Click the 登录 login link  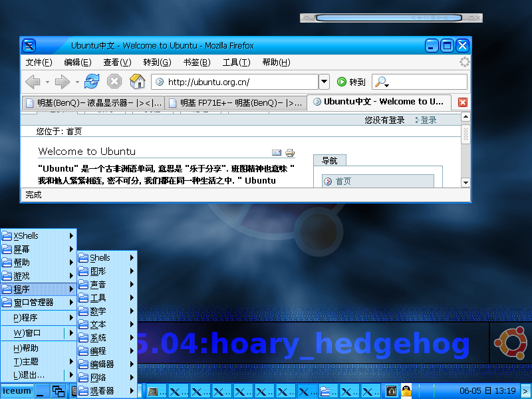click(428, 120)
